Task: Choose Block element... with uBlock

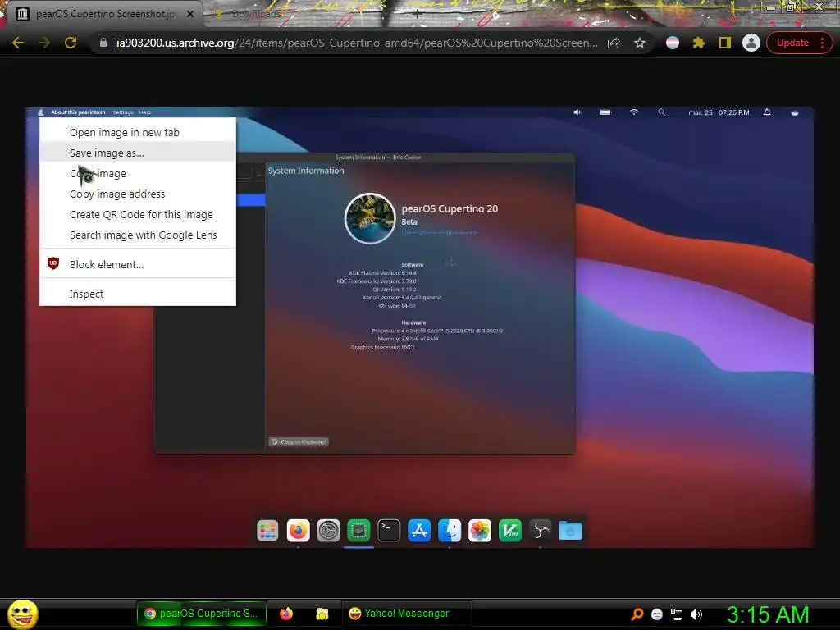Action: [x=138, y=264]
